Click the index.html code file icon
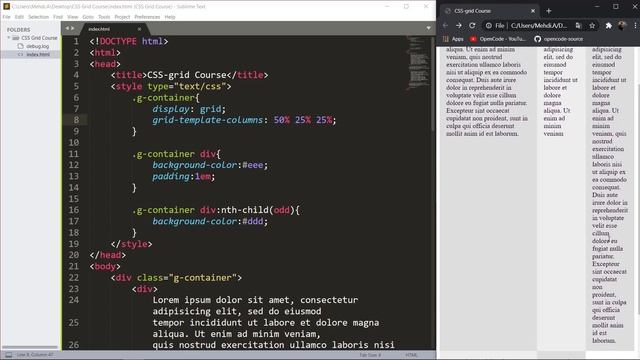The width and height of the screenshot is (640, 360). click(x=20, y=54)
